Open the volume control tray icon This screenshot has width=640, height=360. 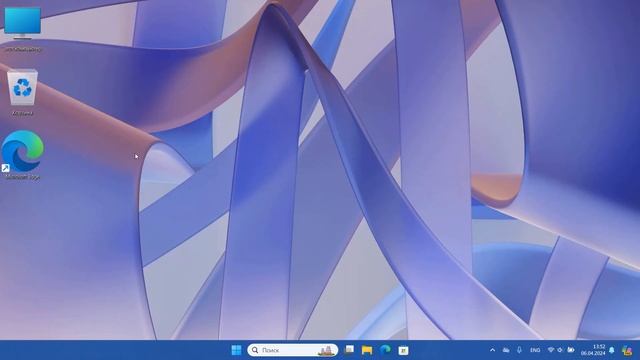(560, 350)
